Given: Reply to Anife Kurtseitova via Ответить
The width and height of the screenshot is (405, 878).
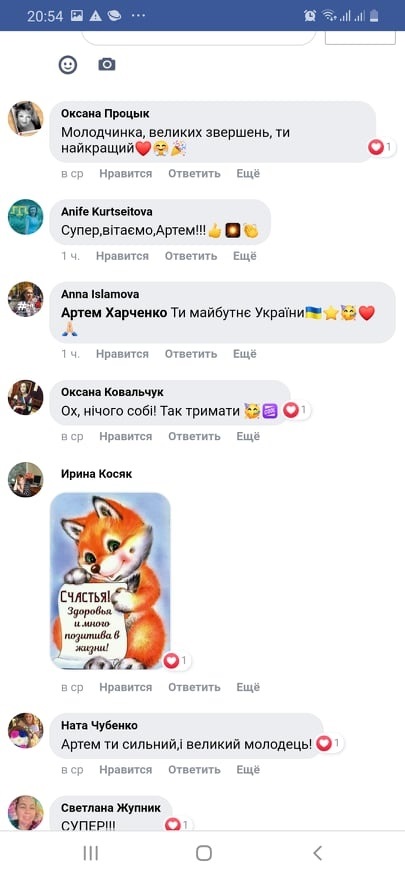Looking at the screenshot, I should coord(190,256).
